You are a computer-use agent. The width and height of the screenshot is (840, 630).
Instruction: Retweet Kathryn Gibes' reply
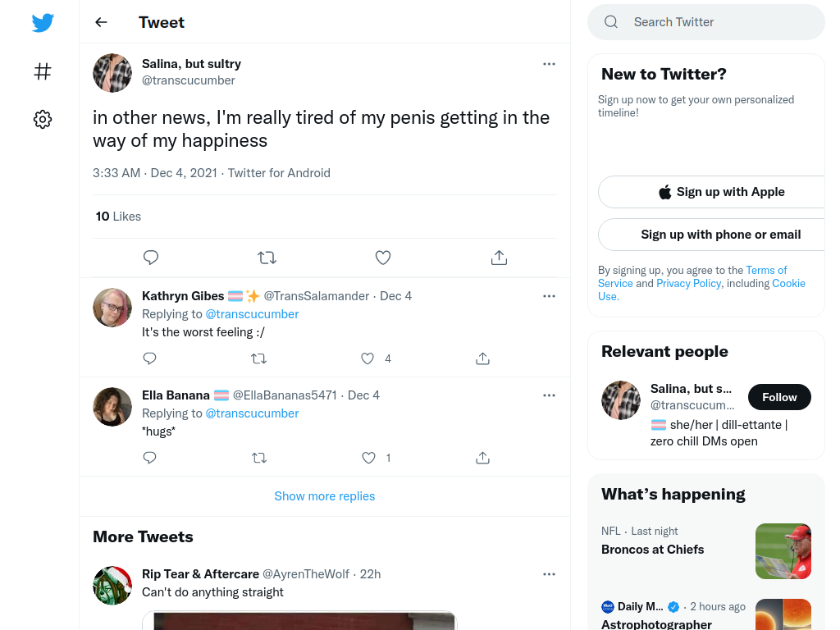pyautogui.click(x=258, y=358)
